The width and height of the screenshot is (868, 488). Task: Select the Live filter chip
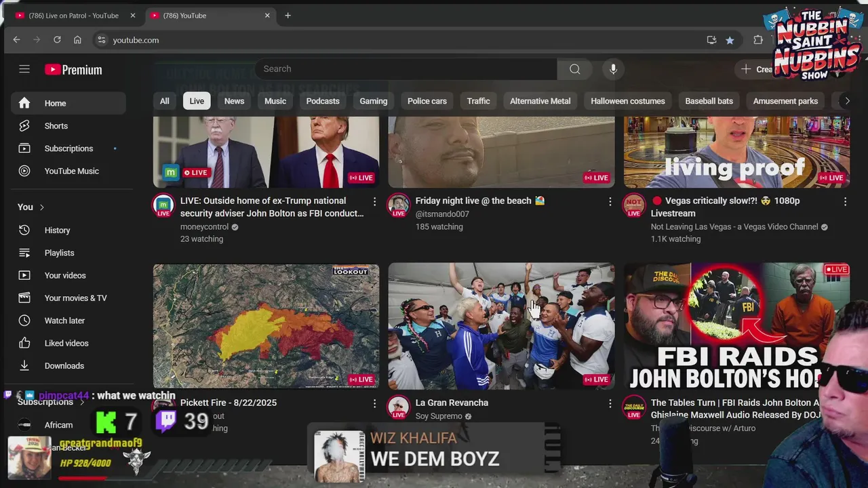[x=197, y=101]
